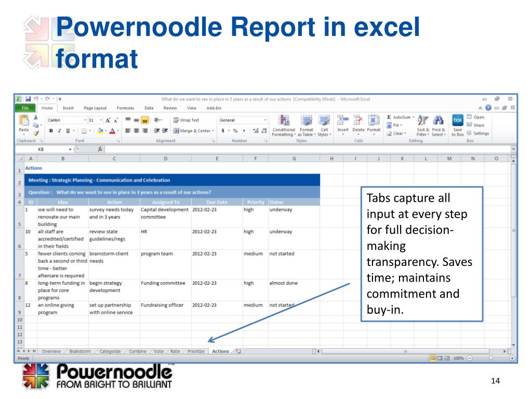Open the Borders dropdown arrow
Image resolution: width=532 pixels, height=399 pixels.
pos(90,130)
